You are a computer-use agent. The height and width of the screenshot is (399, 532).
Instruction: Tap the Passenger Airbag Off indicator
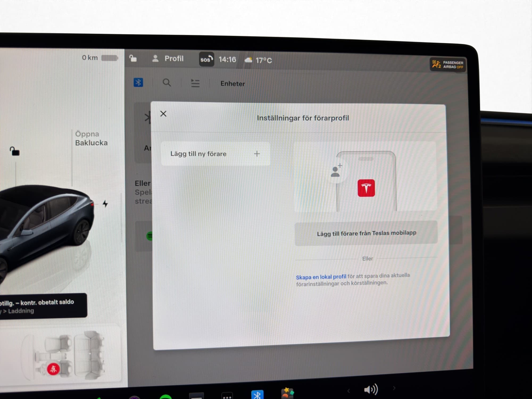tap(447, 65)
